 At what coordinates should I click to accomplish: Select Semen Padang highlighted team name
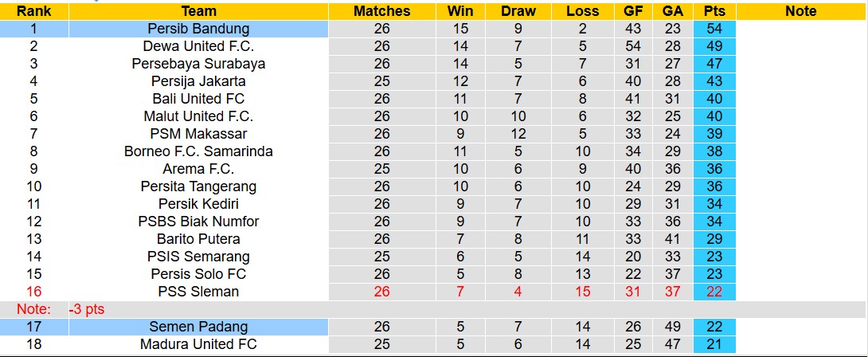pos(198,327)
